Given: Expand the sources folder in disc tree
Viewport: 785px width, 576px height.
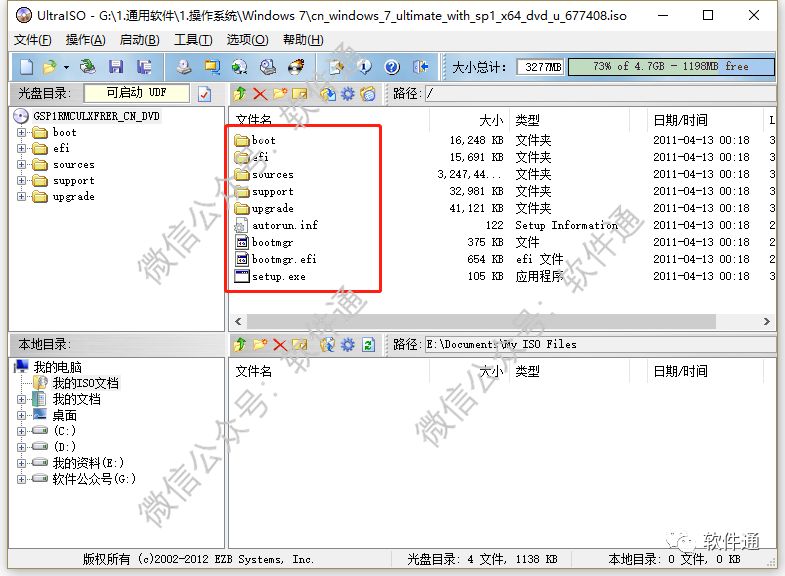Looking at the screenshot, I should pyautogui.click(x=21, y=165).
